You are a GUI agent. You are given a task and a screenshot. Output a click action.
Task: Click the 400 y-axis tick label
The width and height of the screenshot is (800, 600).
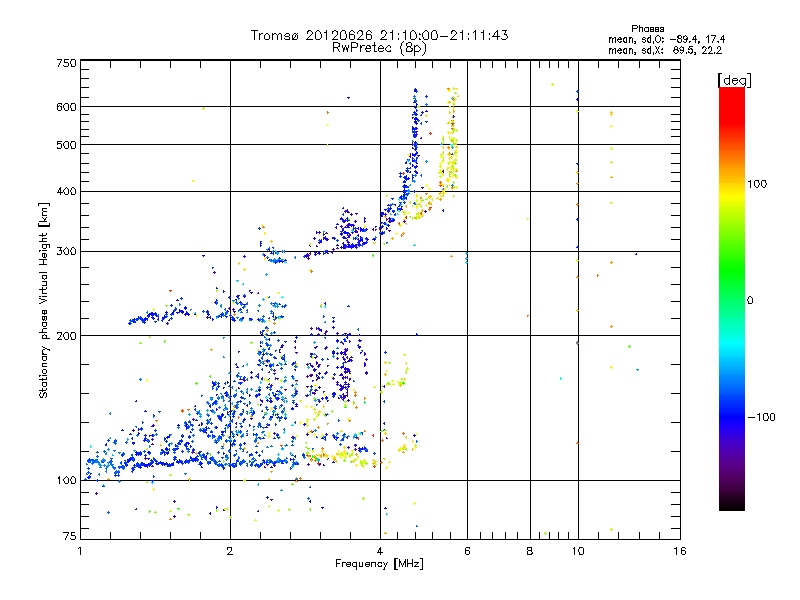tap(66, 191)
